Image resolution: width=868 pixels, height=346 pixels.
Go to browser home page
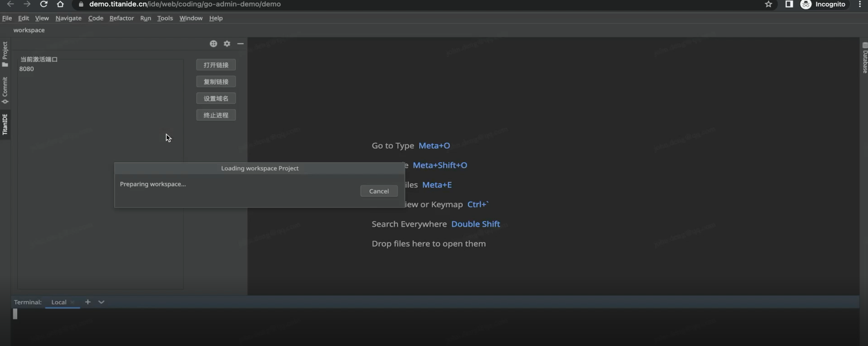click(60, 4)
